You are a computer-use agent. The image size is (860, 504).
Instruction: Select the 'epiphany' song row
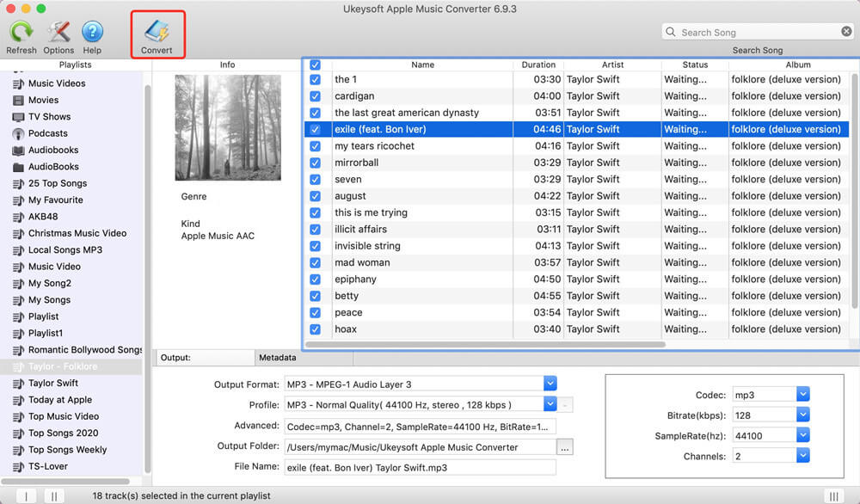[576, 280]
